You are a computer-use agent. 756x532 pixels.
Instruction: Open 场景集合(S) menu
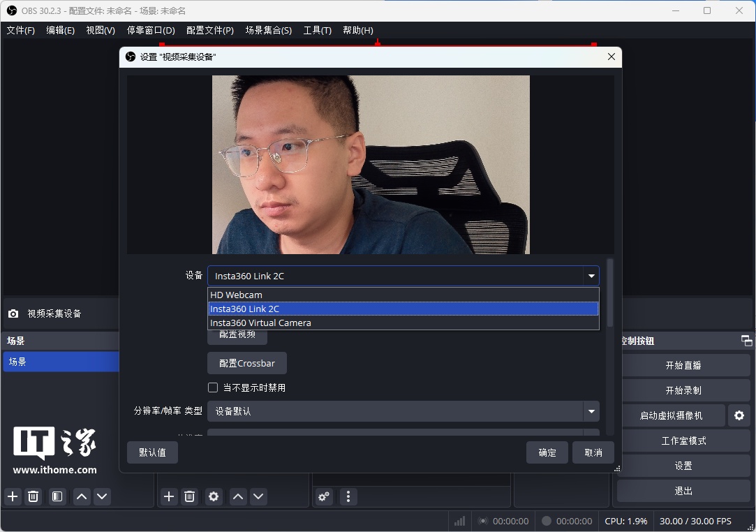click(269, 31)
